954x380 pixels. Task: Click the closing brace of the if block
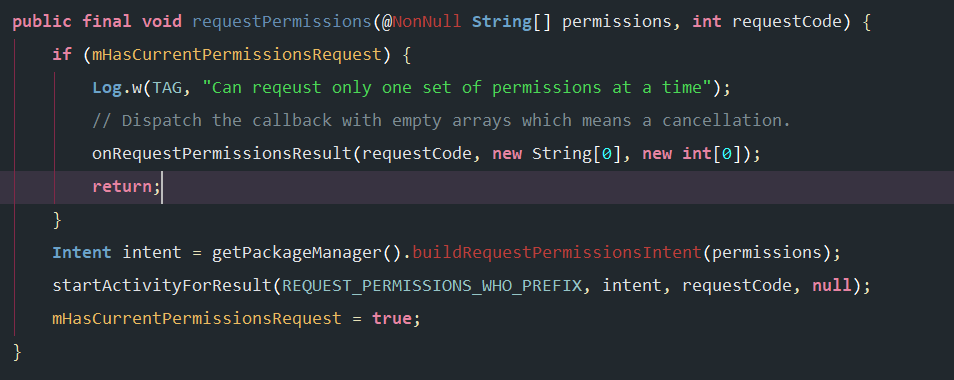click(57, 219)
